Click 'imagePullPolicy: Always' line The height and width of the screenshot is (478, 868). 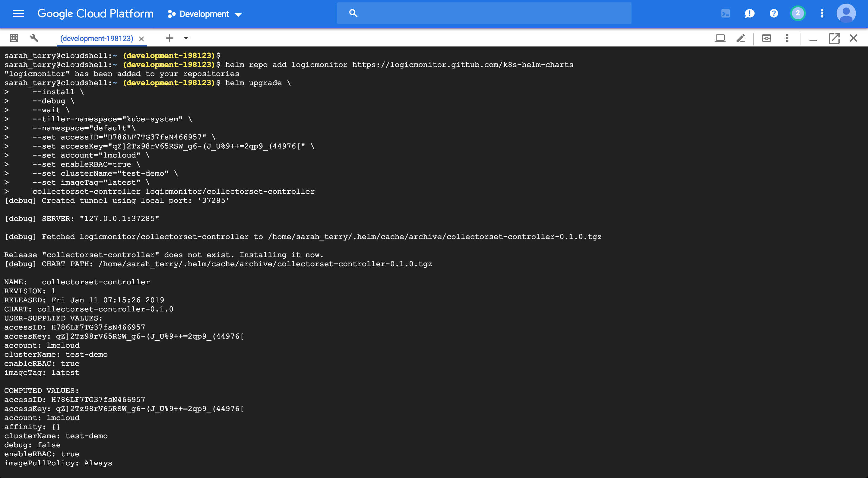58,463
